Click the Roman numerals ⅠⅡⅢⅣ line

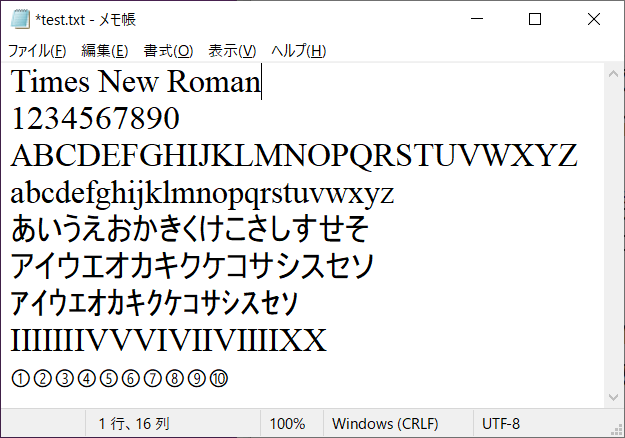tap(169, 340)
